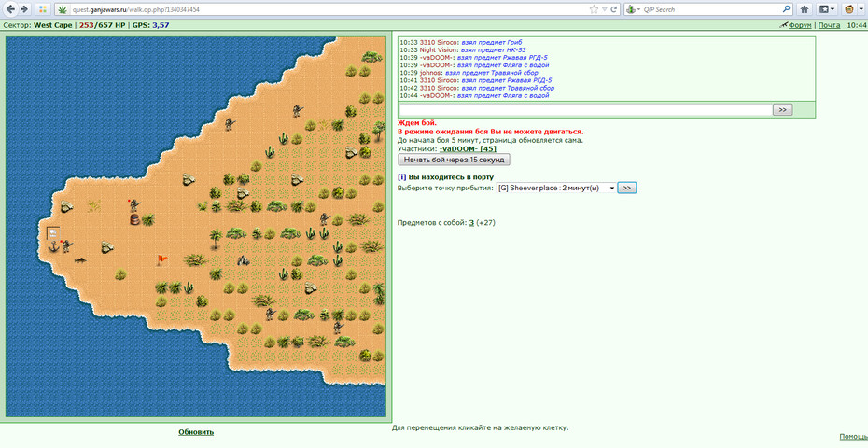Click the browser home icon
868x448 pixels.
point(805,9)
